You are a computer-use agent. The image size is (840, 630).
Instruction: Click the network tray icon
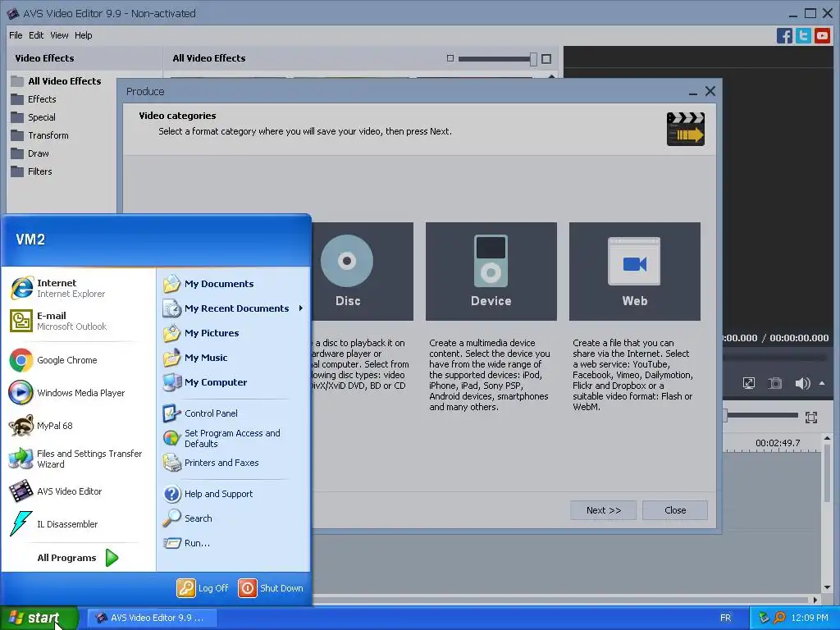(764, 618)
